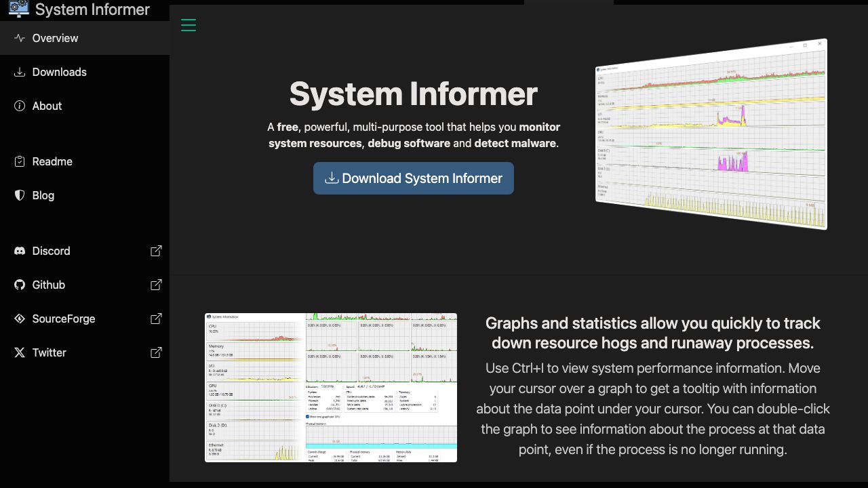The width and height of the screenshot is (868, 488).
Task: Open the tilted performance graphs hero image
Action: (711, 134)
